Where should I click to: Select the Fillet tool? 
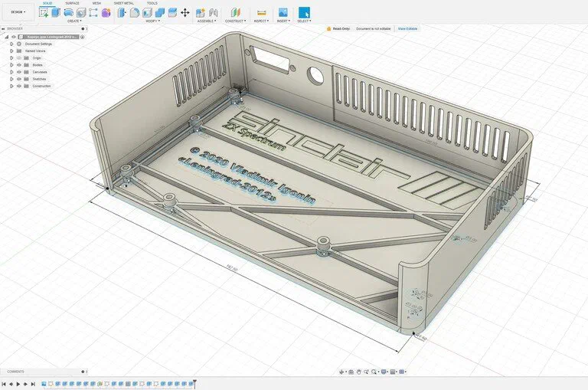pyautogui.click(x=135, y=12)
